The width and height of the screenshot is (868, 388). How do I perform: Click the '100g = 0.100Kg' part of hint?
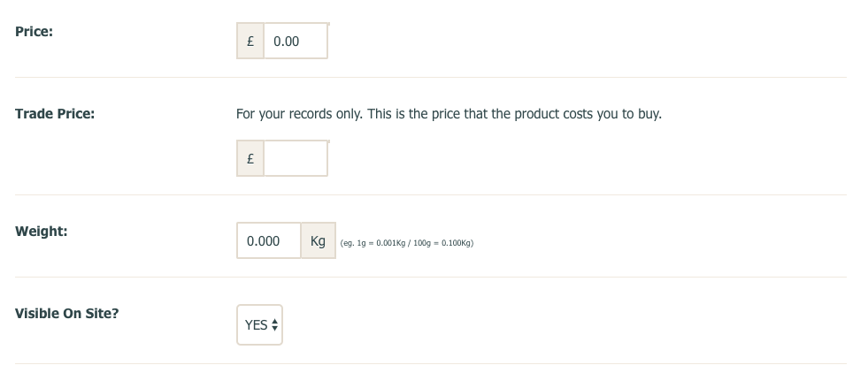click(x=442, y=243)
